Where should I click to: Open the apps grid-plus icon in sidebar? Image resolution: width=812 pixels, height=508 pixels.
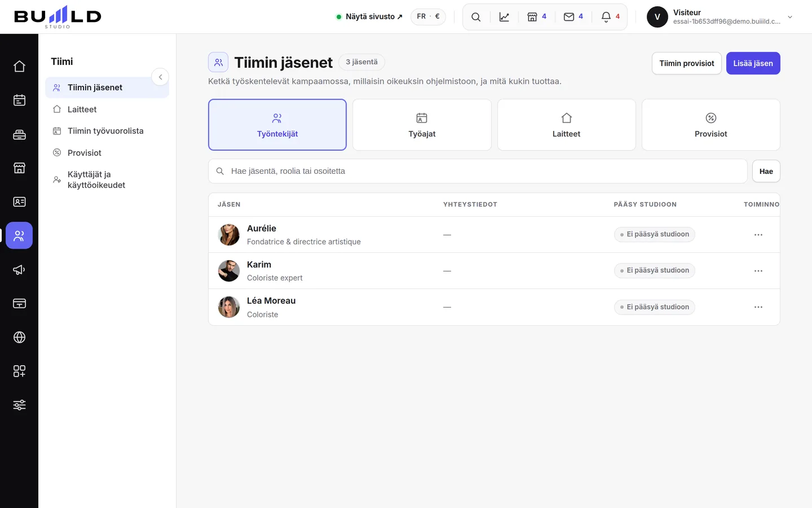point(19,371)
